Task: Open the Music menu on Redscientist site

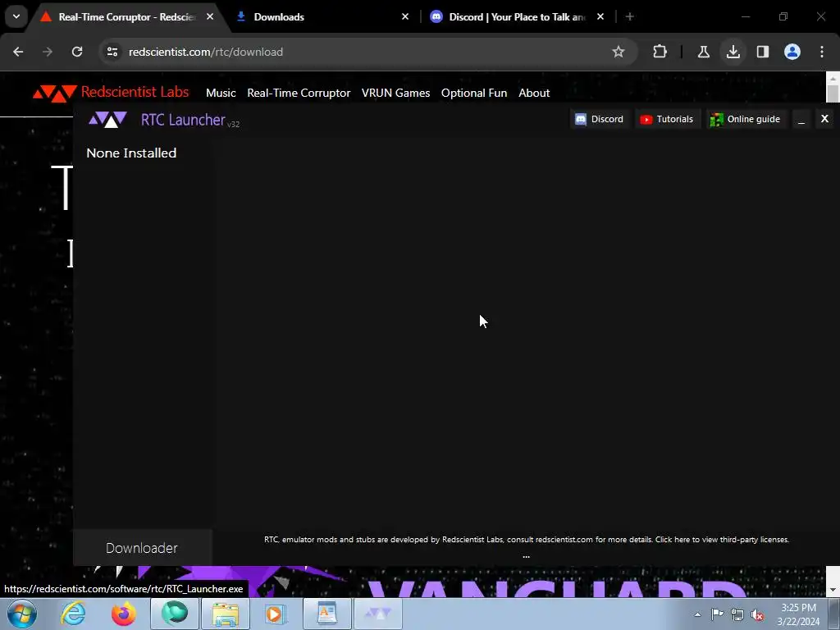Action: (x=221, y=93)
